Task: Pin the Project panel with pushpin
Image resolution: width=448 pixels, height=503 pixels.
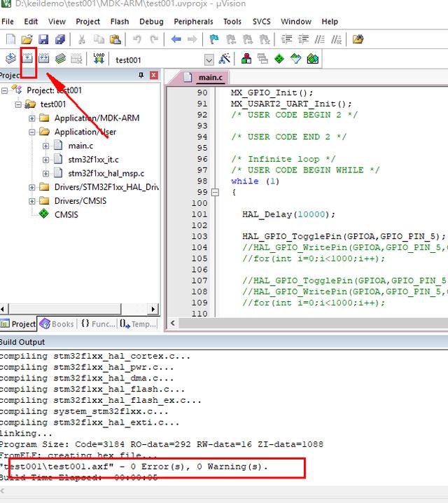Action: (x=141, y=75)
